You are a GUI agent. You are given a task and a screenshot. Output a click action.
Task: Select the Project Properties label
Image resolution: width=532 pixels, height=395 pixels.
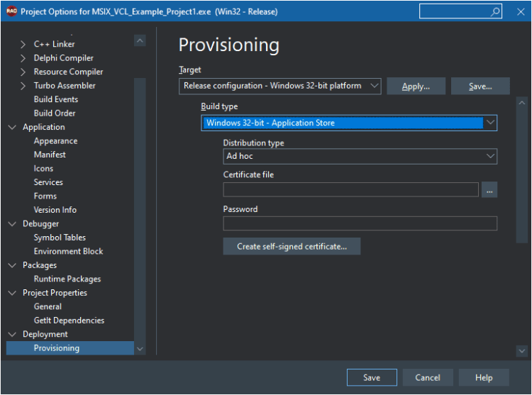tap(55, 293)
